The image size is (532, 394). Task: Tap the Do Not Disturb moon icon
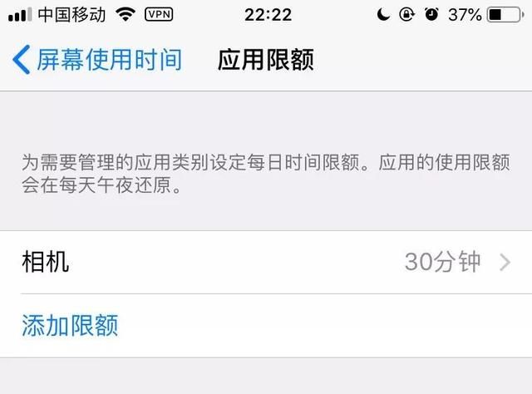coord(383,15)
